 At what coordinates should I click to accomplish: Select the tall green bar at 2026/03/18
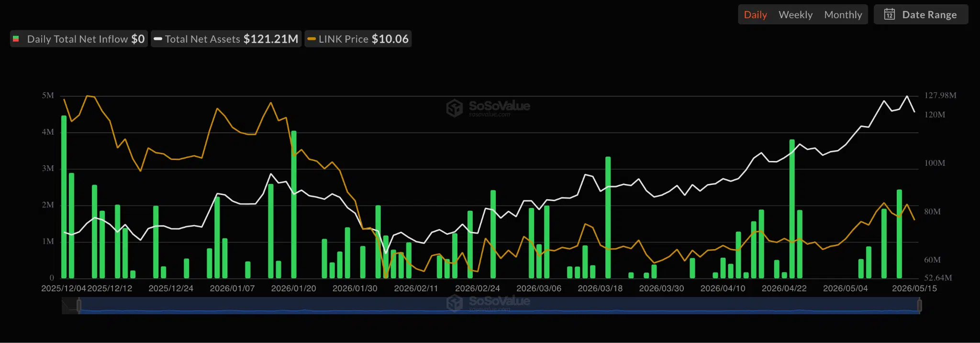(x=608, y=217)
